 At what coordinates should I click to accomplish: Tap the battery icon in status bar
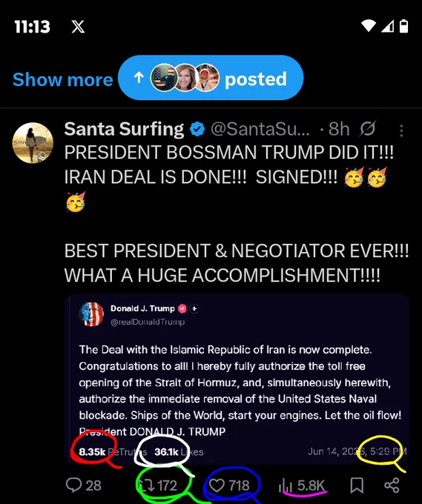click(x=404, y=26)
